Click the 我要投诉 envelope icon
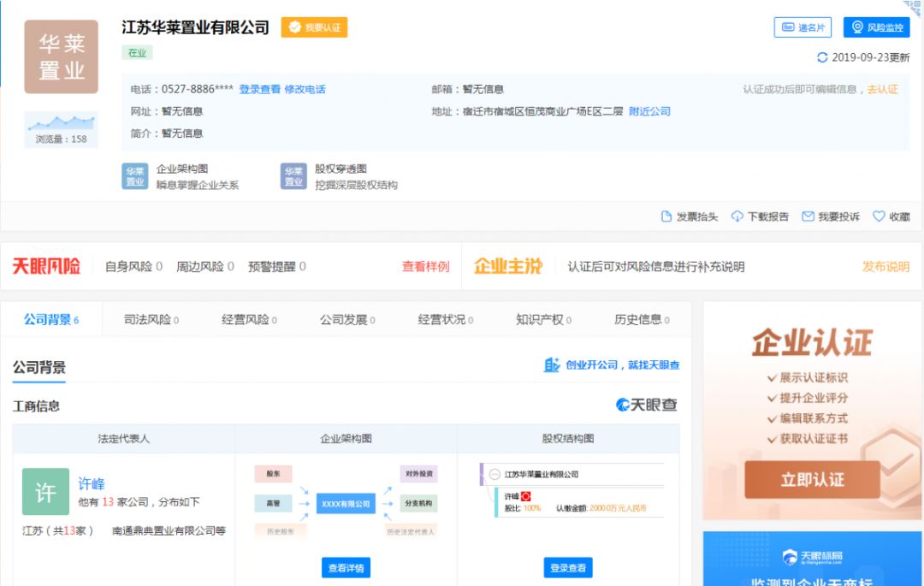Image resolution: width=924 pixels, height=586 pixels. coord(808,216)
